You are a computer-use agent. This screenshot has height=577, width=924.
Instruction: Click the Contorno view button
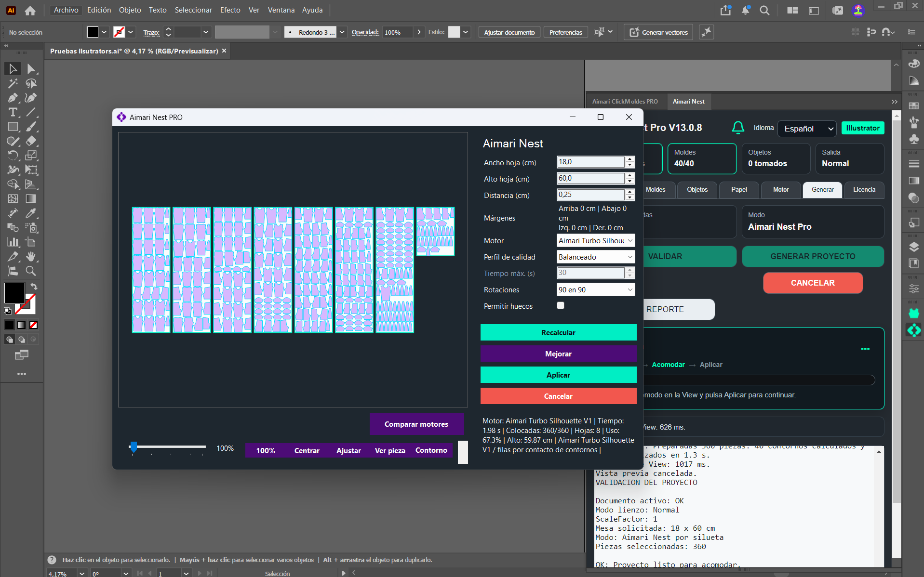coord(431,450)
